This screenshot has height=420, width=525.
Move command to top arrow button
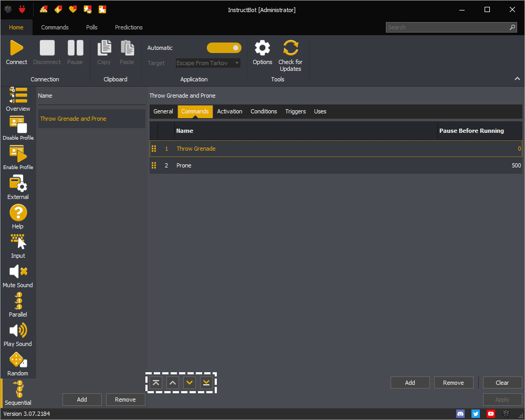156,383
